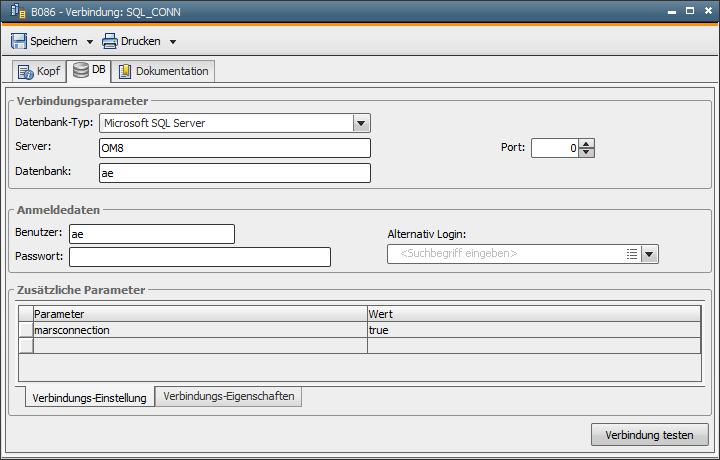Click the Speichern save icon

click(19, 42)
